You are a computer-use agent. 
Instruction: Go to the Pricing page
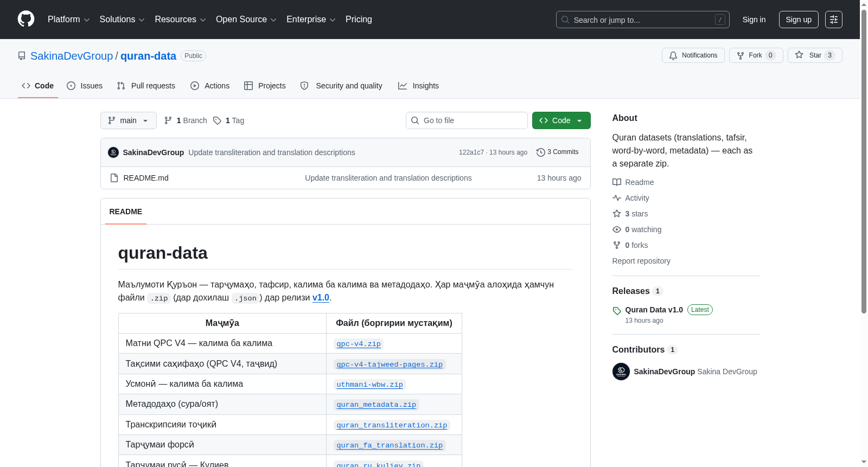click(359, 20)
